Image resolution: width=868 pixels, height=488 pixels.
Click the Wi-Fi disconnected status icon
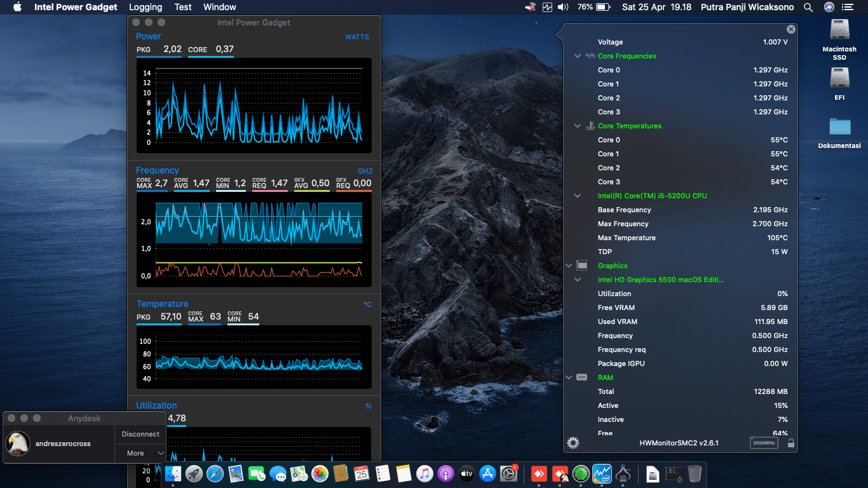[x=530, y=7]
